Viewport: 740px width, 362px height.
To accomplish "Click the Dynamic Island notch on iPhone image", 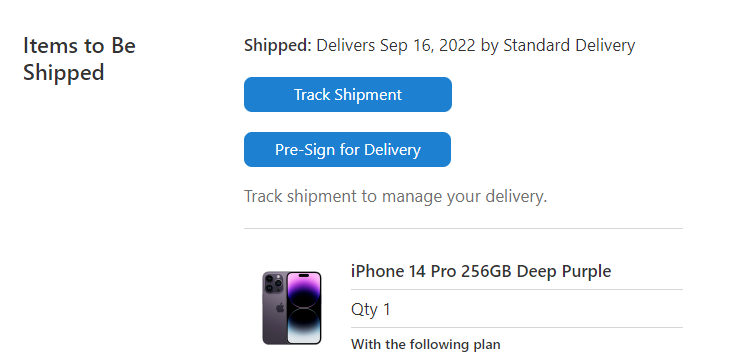I will [x=304, y=275].
